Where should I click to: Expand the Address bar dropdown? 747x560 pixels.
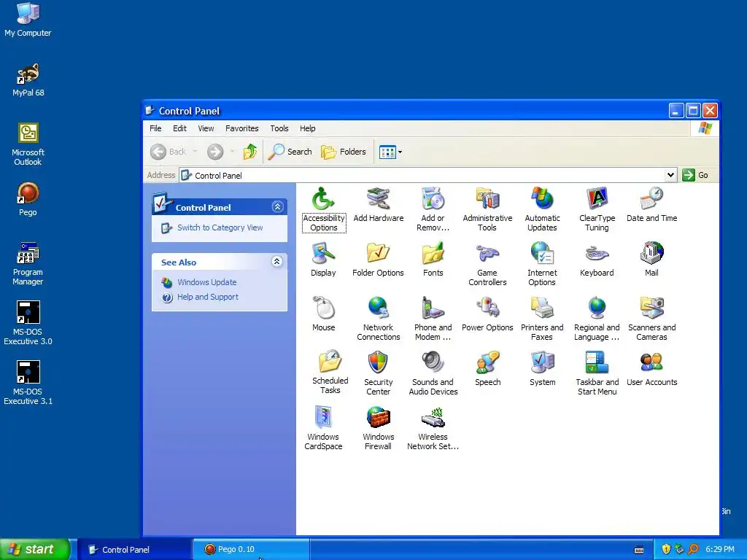pyautogui.click(x=670, y=175)
